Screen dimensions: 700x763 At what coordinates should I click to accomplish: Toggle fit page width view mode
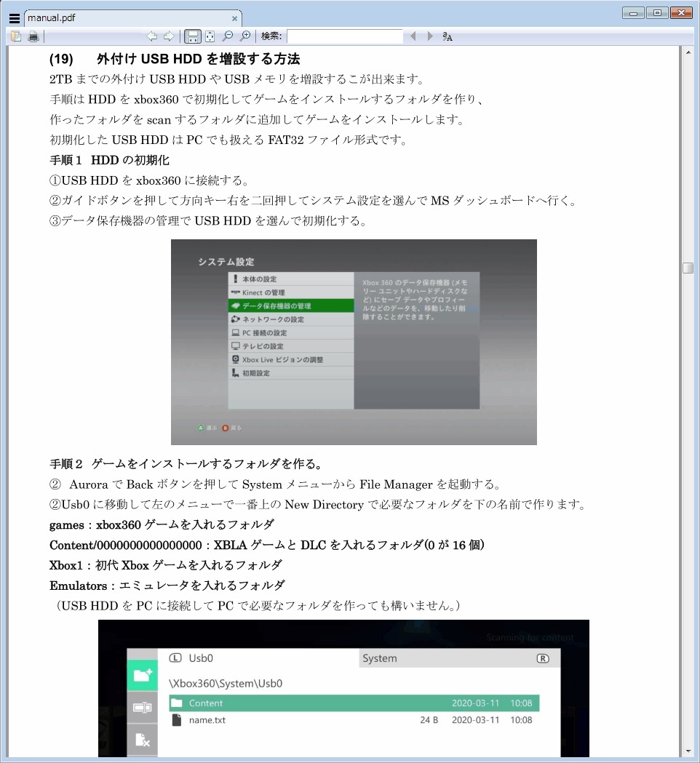click(x=191, y=36)
